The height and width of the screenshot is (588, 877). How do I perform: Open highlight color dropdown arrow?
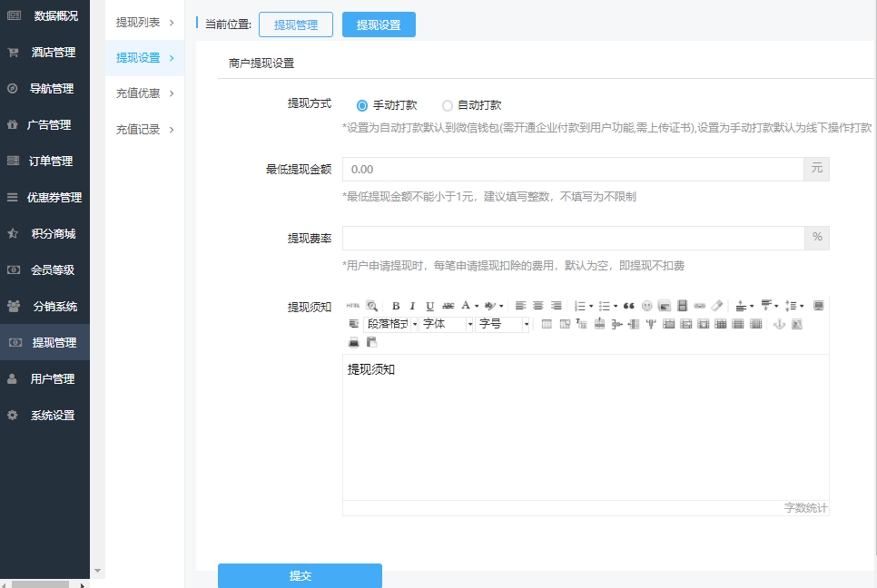tap(501, 307)
